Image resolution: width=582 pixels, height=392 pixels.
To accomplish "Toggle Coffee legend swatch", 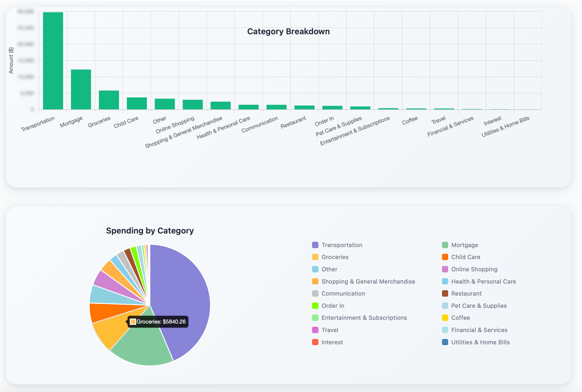I will (x=445, y=318).
